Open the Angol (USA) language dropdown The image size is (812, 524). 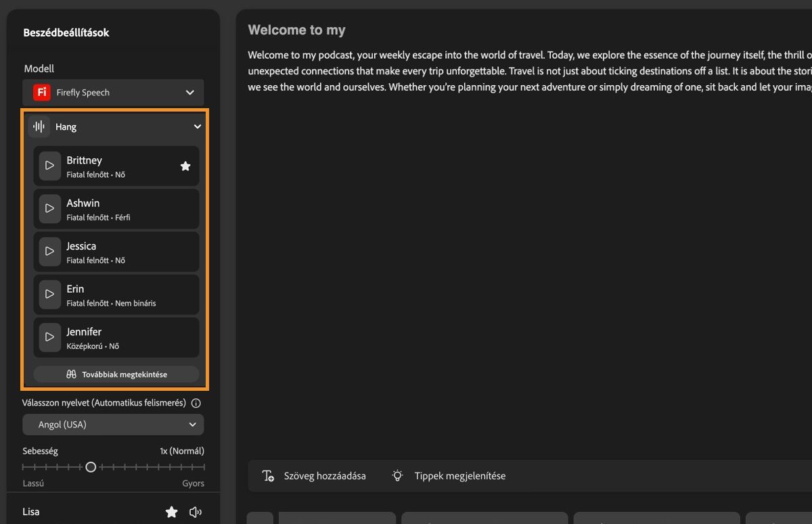point(113,425)
